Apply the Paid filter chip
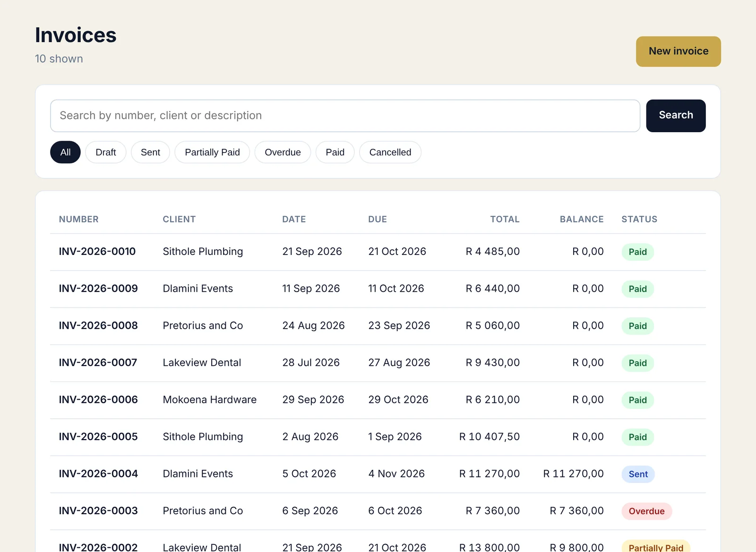756x552 pixels. 335,152
